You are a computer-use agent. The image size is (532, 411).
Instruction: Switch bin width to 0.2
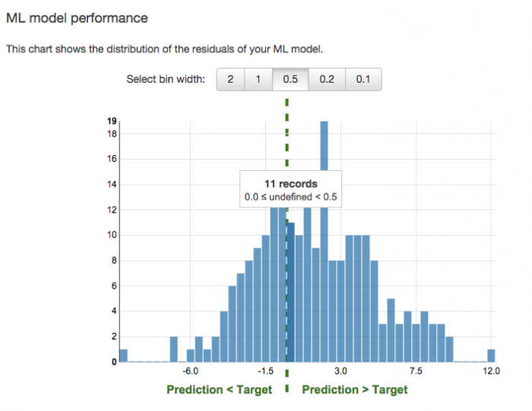tap(327, 79)
